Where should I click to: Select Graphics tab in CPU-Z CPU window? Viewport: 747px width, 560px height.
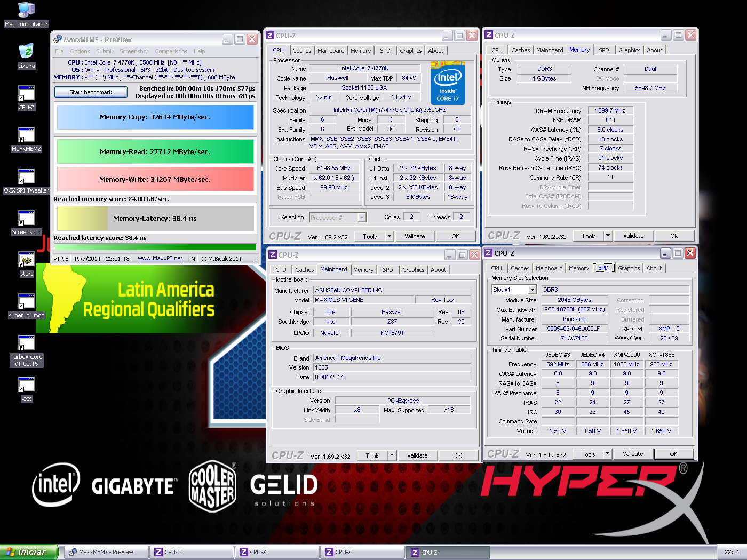411,51
